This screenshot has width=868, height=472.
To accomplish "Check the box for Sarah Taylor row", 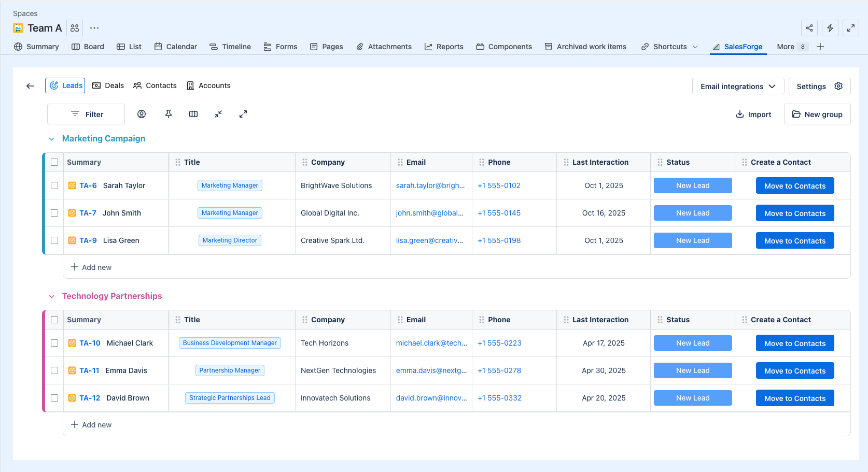I will click(x=54, y=185).
